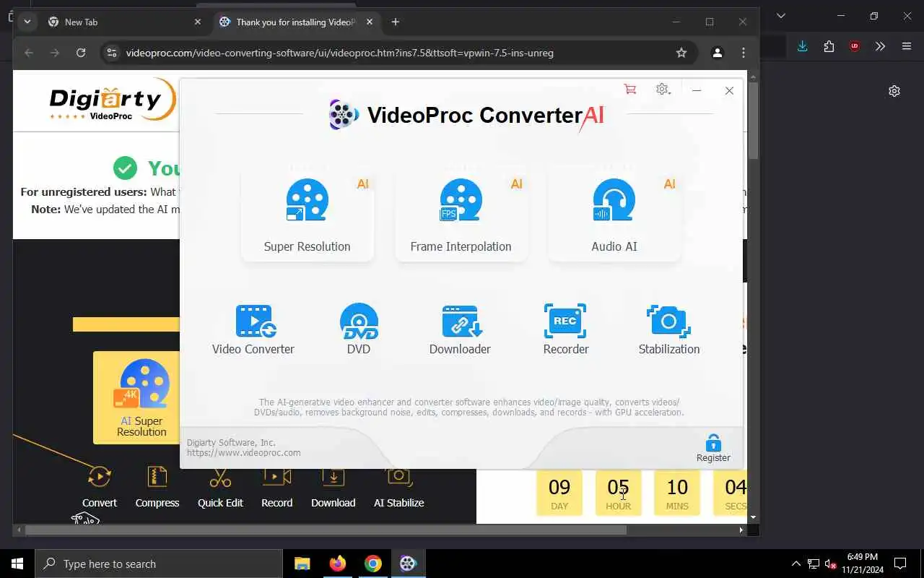
Task: Open File Explorer from taskbar
Action: (x=302, y=564)
